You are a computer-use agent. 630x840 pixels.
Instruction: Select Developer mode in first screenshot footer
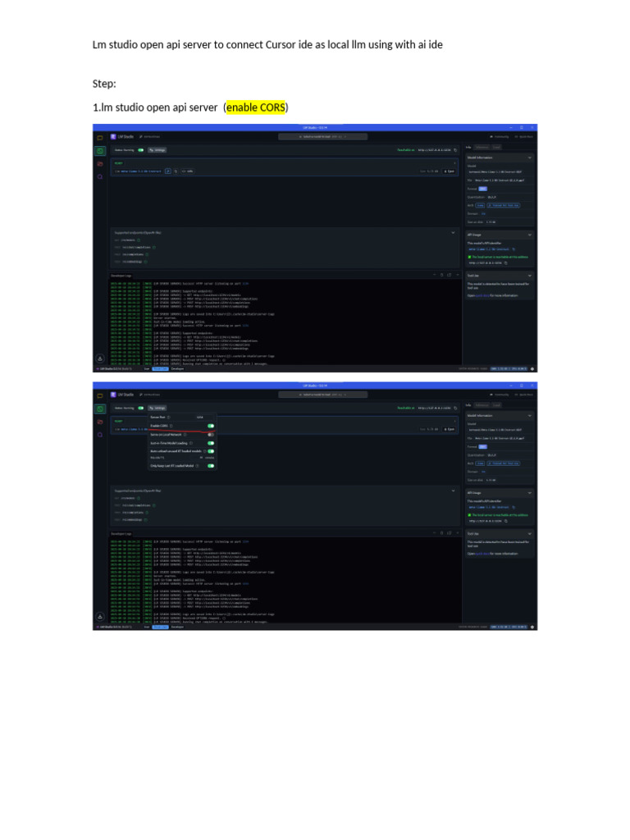177,368
